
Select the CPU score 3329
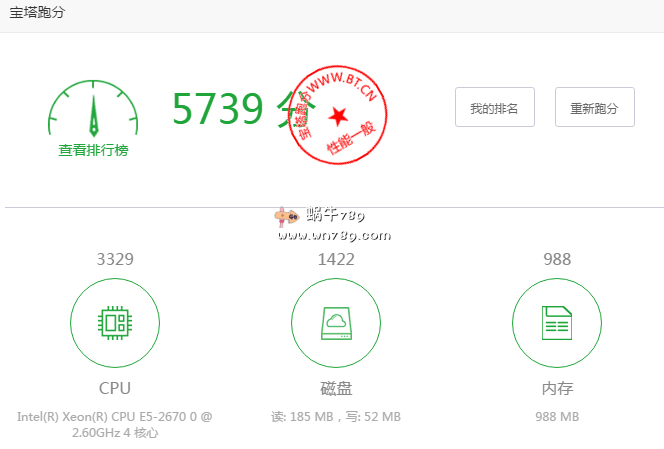point(114,259)
